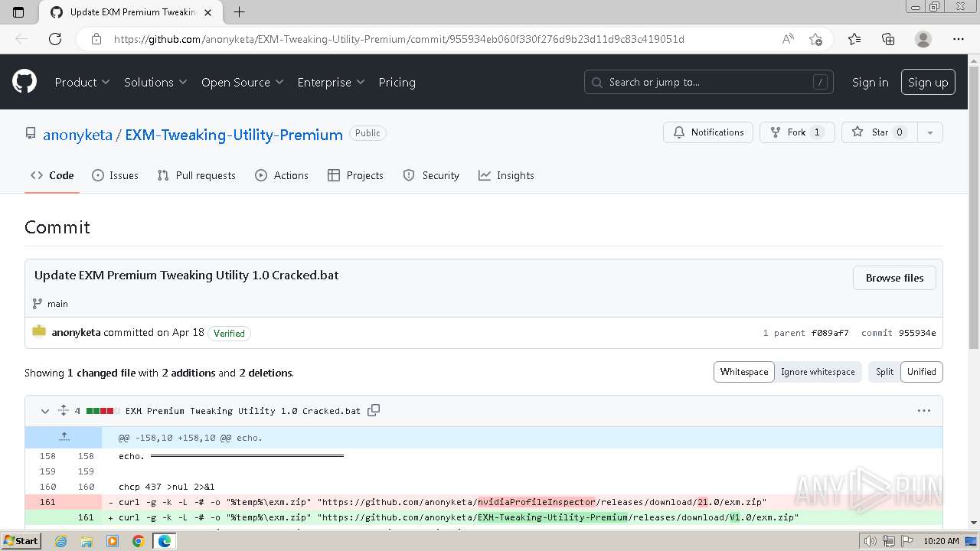The height and width of the screenshot is (551, 980).
Task: Open the file options three-dot menu
Action: (924, 411)
